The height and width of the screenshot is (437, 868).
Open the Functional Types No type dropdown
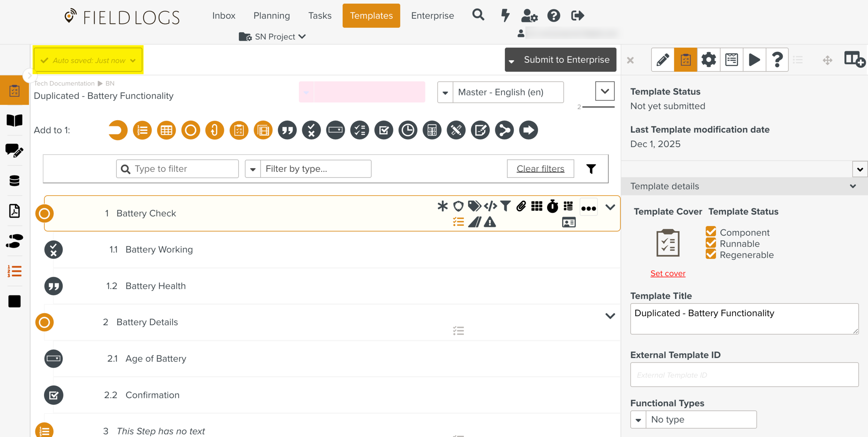pos(693,420)
